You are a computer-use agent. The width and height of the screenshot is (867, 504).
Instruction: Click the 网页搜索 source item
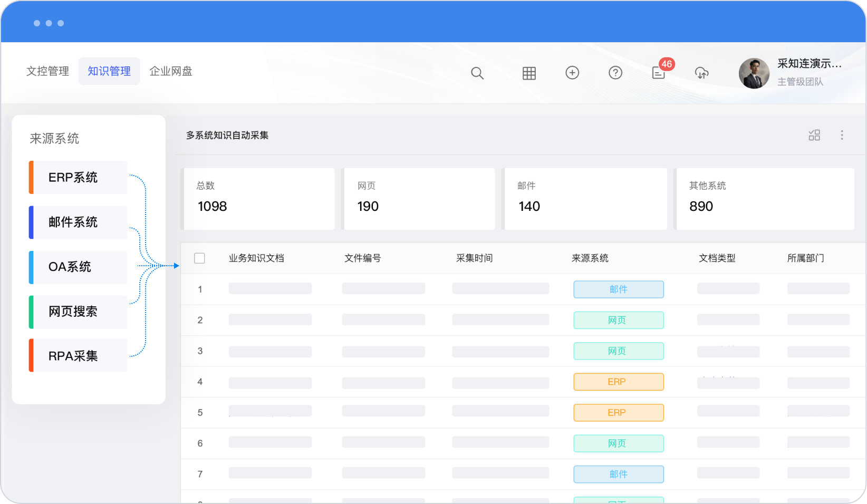click(78, 312)
